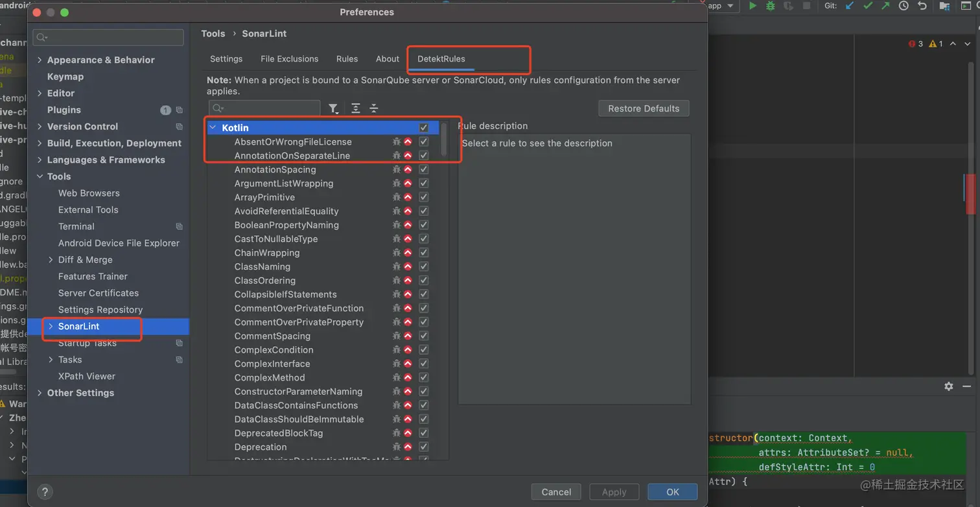Screen dimensions: 980x507
Task: Click the Expand All rules icon
Action: [x=356, y=108]
